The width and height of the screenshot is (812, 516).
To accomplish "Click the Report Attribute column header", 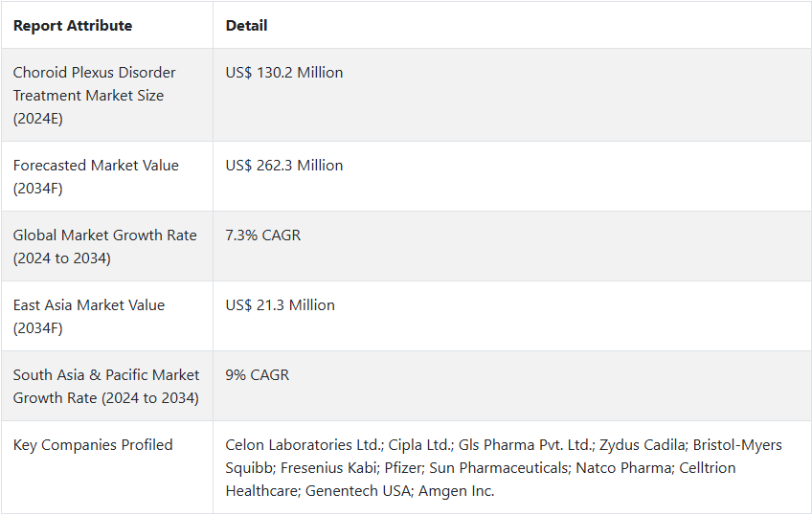I will coord(73,25).
